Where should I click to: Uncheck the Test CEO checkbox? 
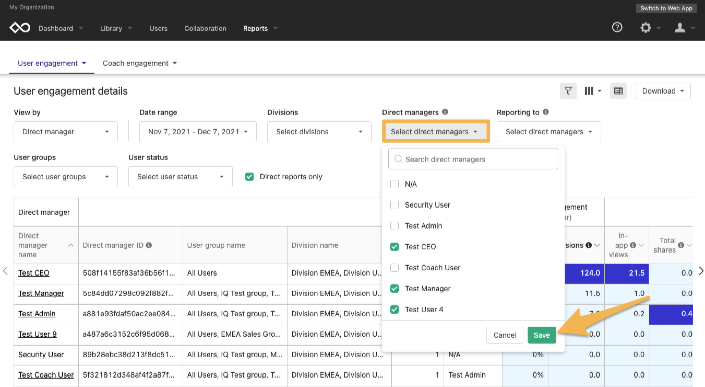[394, 247]
